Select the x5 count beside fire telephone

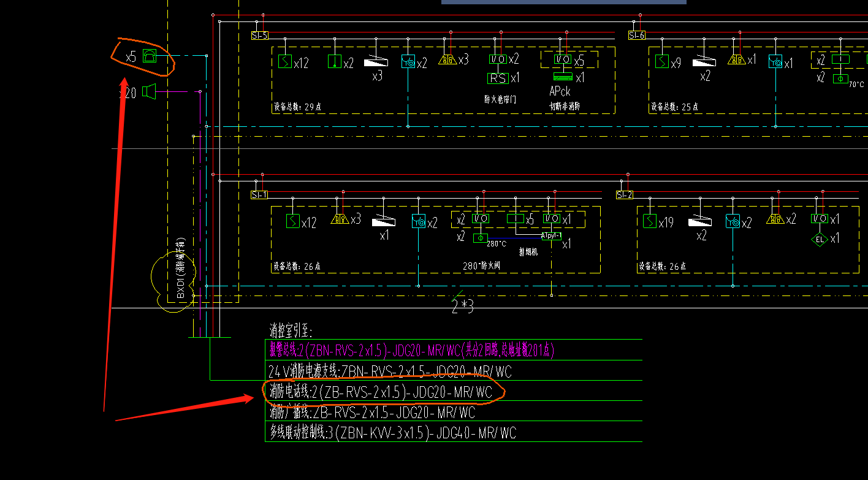click(x=131, y=57)
